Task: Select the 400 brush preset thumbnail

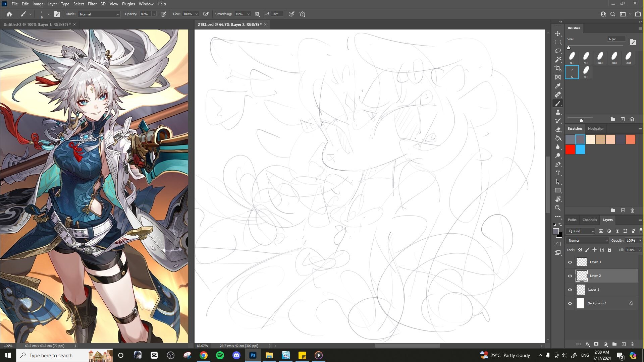Action: (614, 58)
